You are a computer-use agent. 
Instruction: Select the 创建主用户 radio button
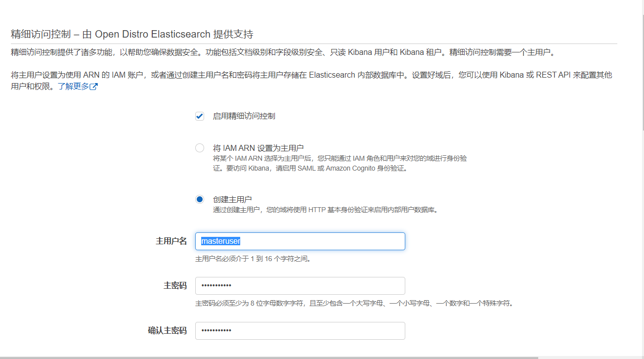(200, 199)
